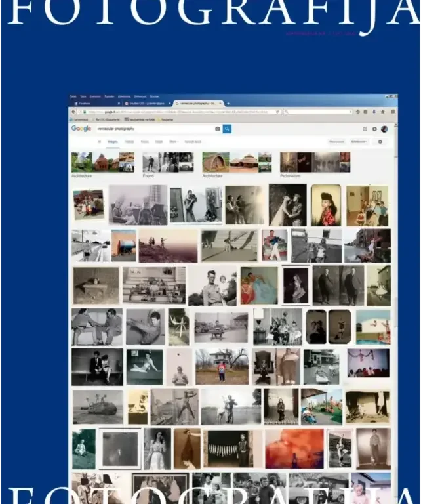
Task: Select the Images results tab
Action: point(112,142)
